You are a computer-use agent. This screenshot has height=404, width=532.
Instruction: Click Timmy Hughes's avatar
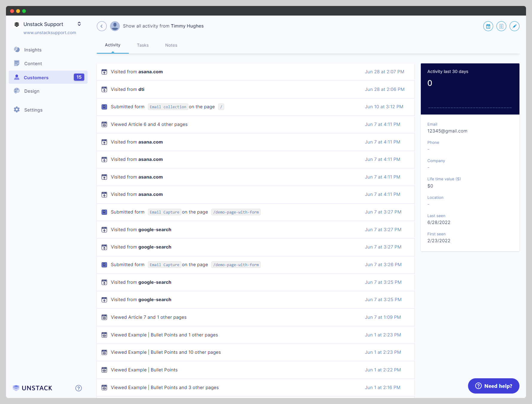pos(115,26)
